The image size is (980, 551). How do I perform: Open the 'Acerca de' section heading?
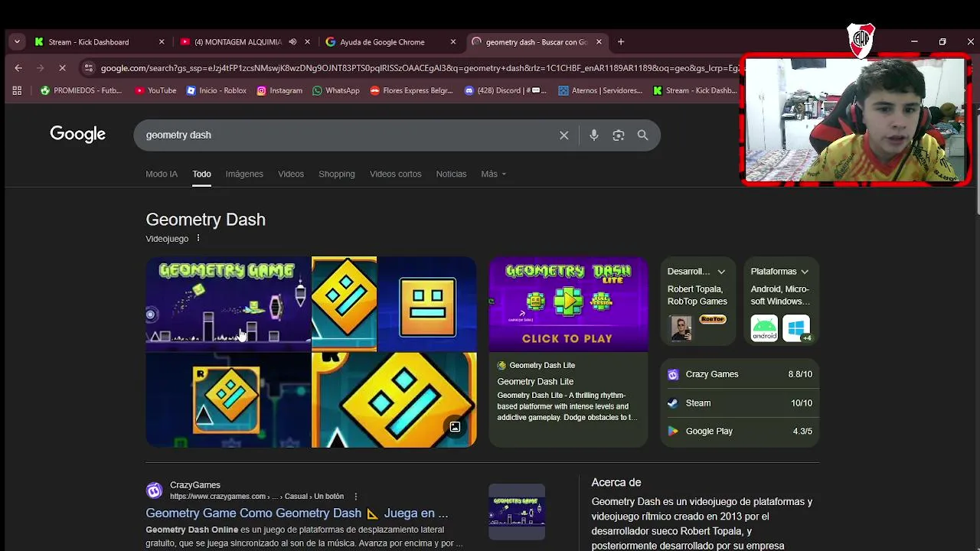pyautogui.click(x=616, y=483)
